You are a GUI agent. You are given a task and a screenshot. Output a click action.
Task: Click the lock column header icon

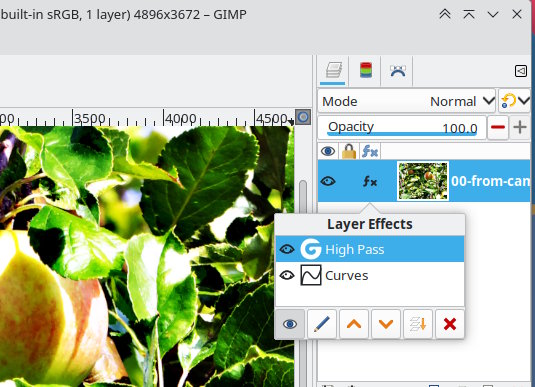click(x=349, y=151)
